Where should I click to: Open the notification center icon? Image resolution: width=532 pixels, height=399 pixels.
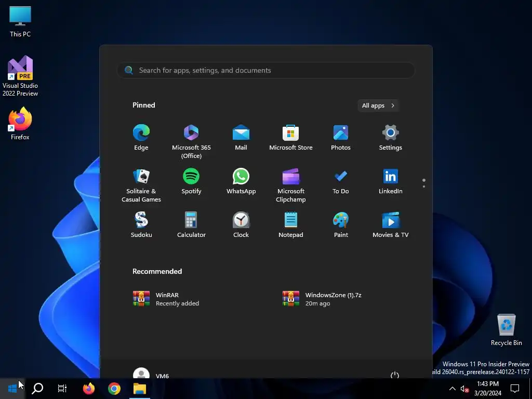click(515, 389)
